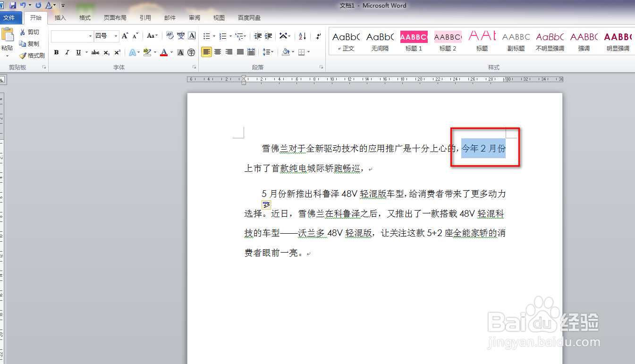Redo action in quick access toolbar
Viewport: 635px width, 364px height.
(x=38, y=5)
